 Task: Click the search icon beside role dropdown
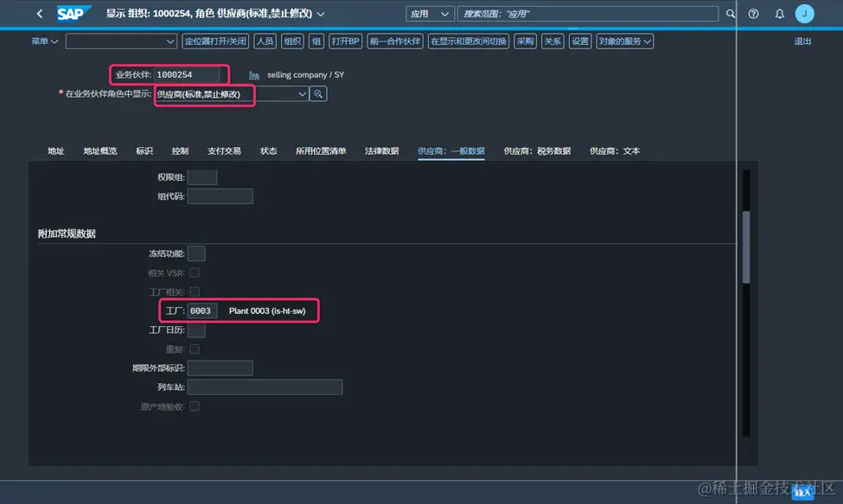coord(318,94)
